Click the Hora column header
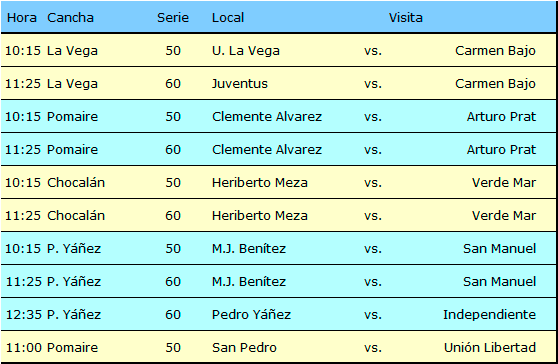This screenshot has width=558, height=364. click(x=22, y=17)
